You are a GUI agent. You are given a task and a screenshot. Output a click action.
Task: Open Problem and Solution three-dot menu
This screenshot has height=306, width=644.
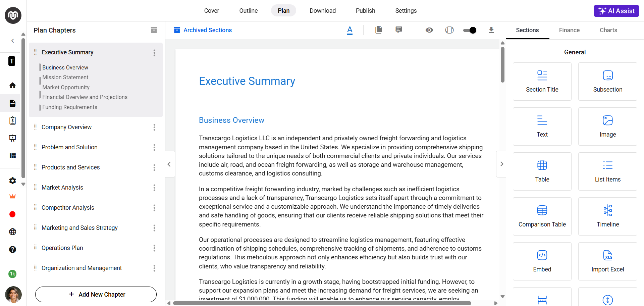click(154, 147)
